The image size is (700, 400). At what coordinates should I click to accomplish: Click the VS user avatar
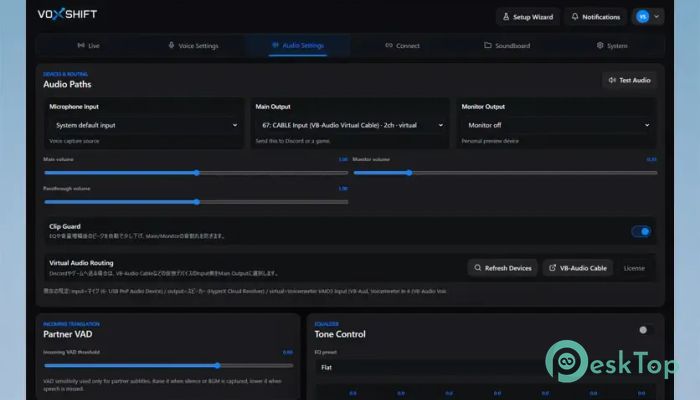tap(642, 17)
